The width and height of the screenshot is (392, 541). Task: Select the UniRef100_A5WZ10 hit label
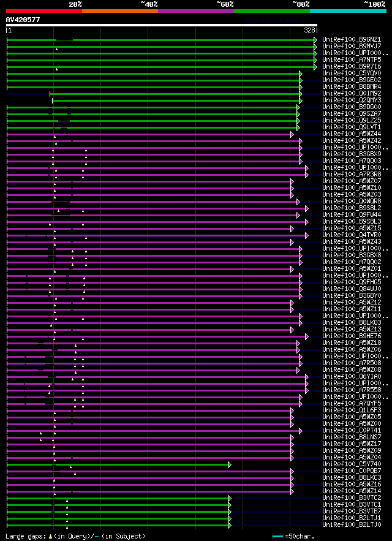(x=352, y=187)
